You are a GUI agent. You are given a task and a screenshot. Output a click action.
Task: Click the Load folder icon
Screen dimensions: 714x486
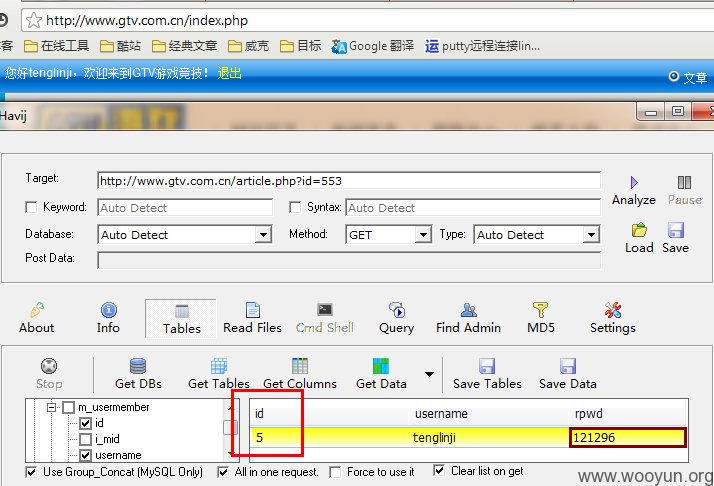click(x=639, y=230)
